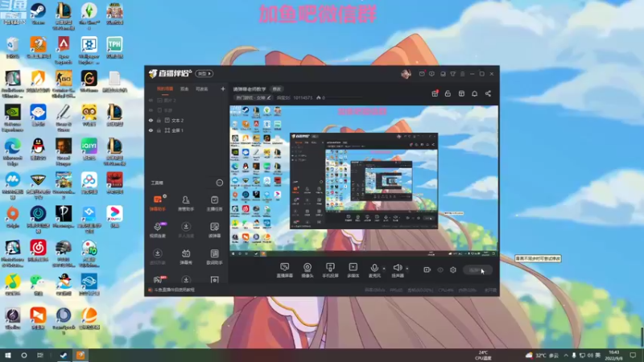Toggle the room lock icon next to gift box
644x362 pixels.
(448, 93)
